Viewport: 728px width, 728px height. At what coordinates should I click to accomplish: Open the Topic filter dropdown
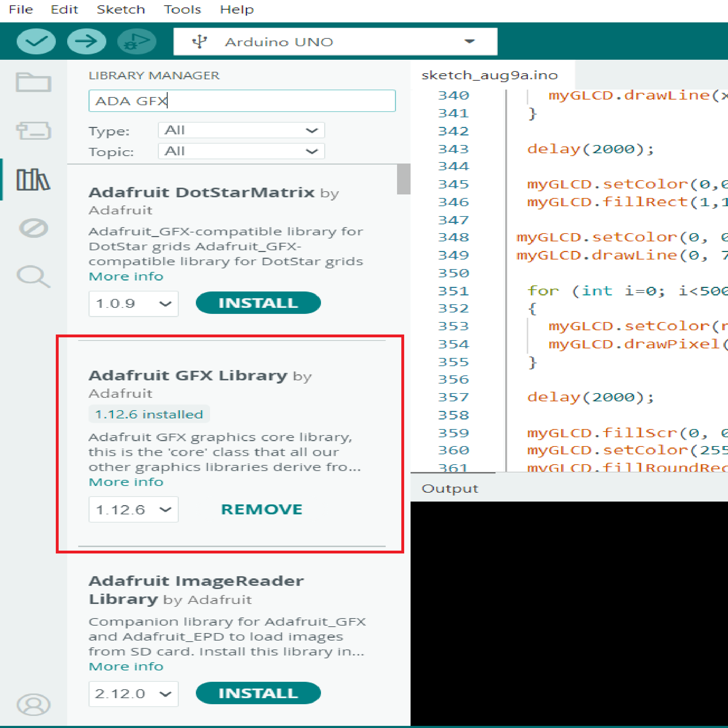pos(241,151)
